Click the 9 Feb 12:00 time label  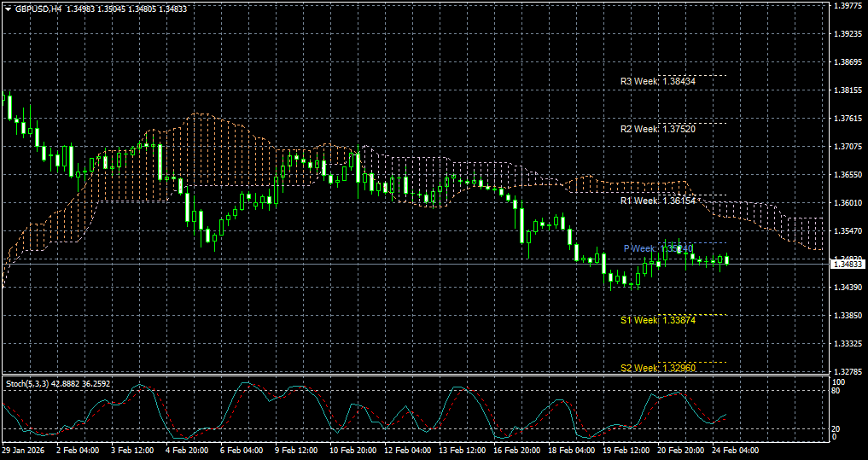click(297, 451)
